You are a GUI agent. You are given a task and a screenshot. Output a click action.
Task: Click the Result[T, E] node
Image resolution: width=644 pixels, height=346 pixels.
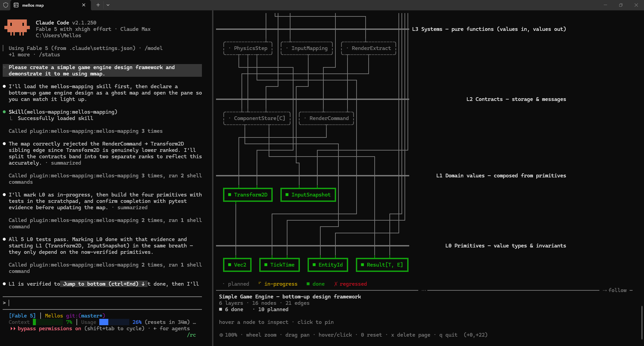(382, 265)
